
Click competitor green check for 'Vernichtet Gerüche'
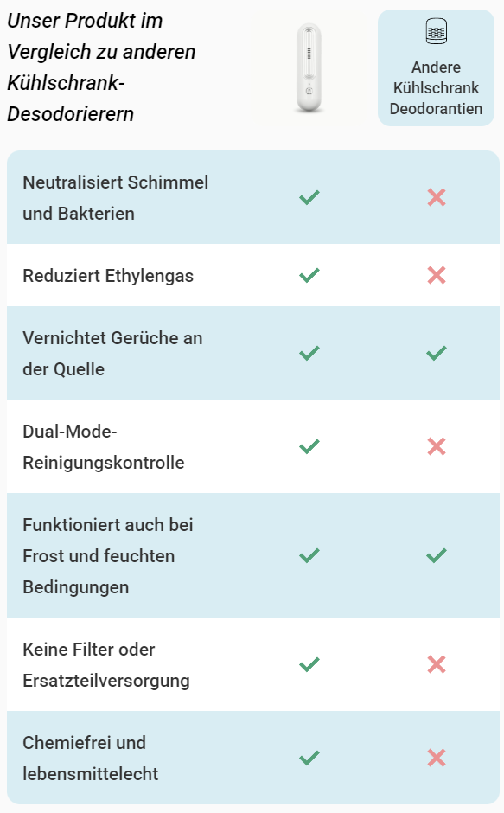click(437, 353)
